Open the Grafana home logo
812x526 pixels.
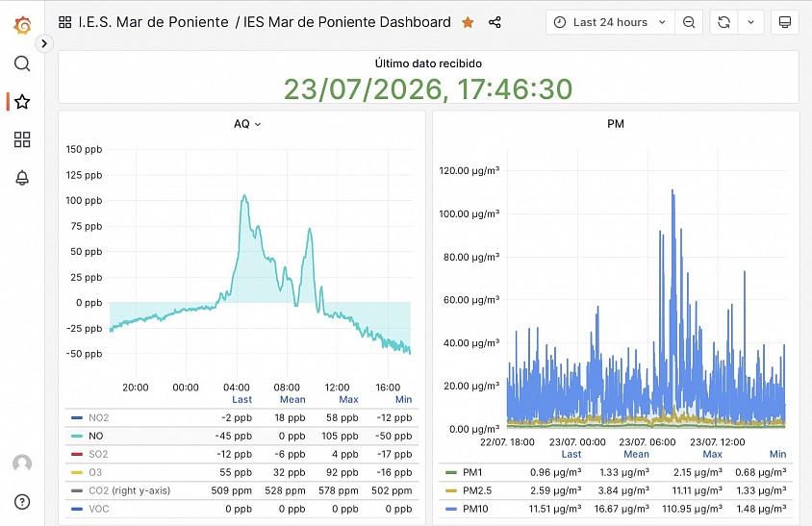22,24
